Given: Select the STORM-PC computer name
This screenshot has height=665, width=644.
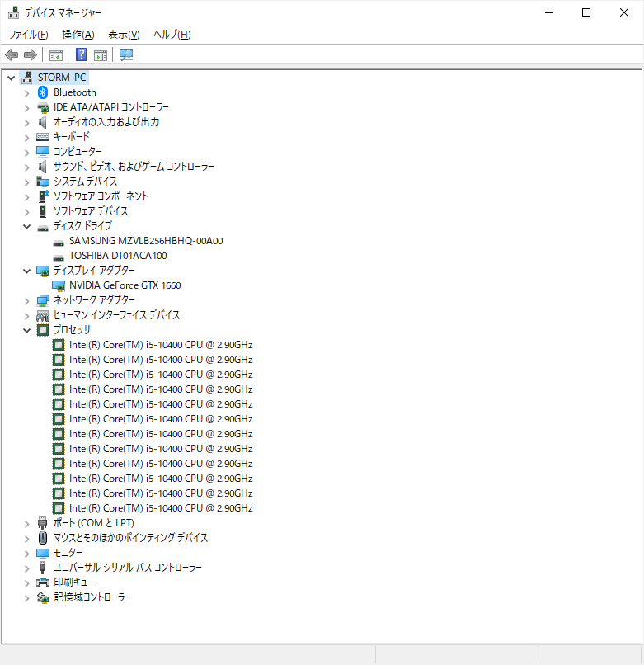Looking at the screenshot, I should coord(62,78).
